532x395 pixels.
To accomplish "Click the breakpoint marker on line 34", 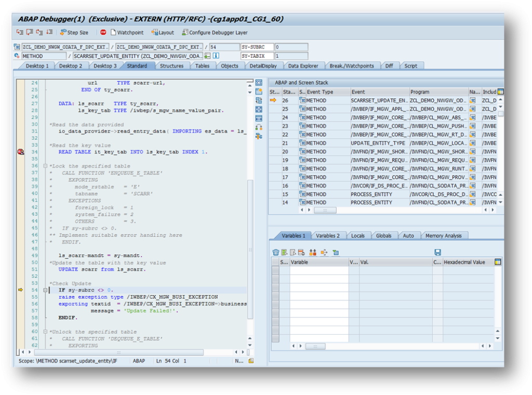I will [x=21, y=152].
